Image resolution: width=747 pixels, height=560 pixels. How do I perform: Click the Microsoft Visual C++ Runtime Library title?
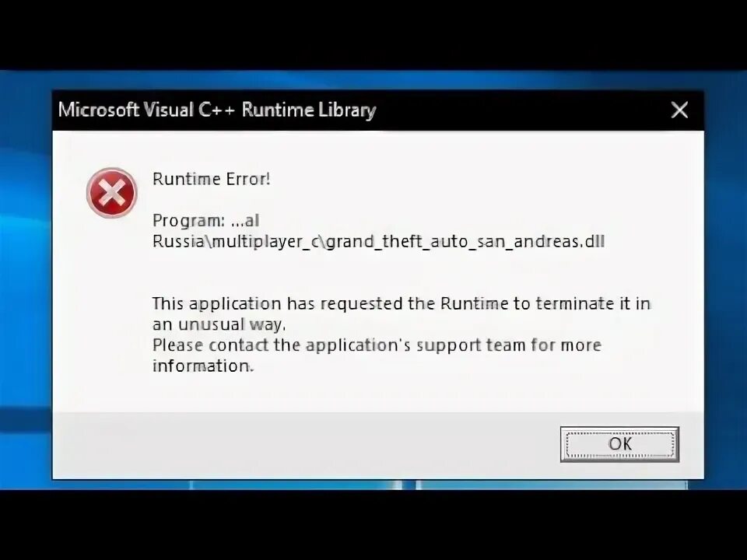217,110
